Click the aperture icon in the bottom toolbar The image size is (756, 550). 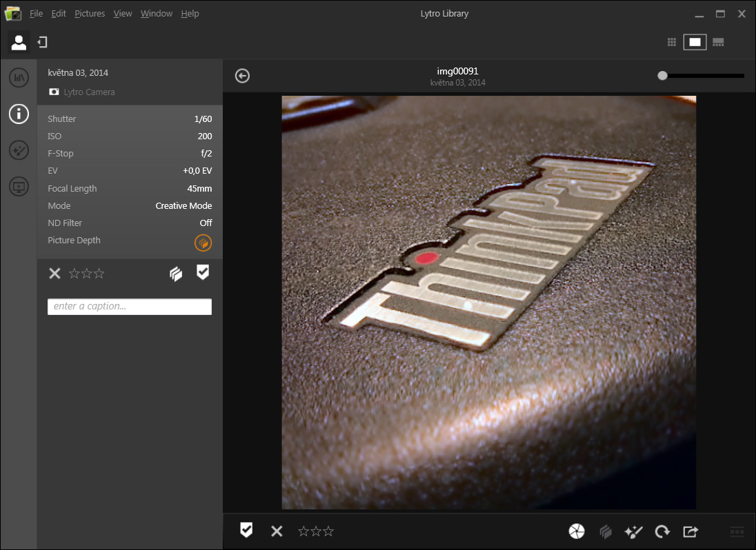[577, 531]
